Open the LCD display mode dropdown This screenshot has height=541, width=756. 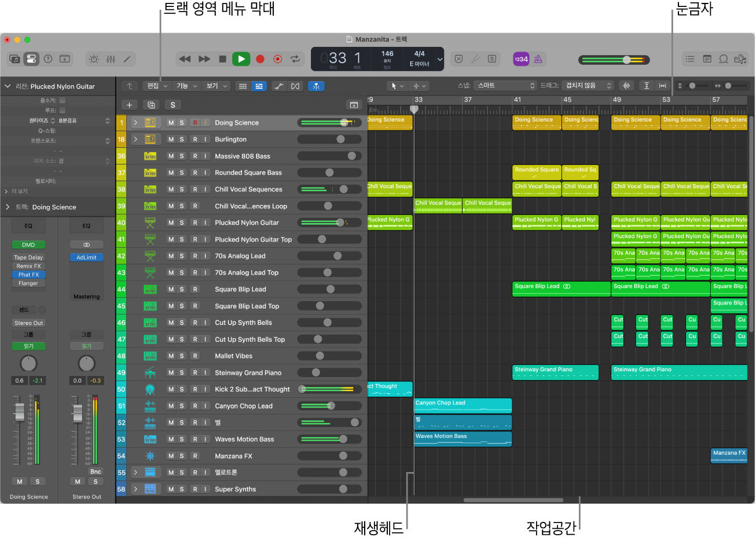click(x=439, y=59)
